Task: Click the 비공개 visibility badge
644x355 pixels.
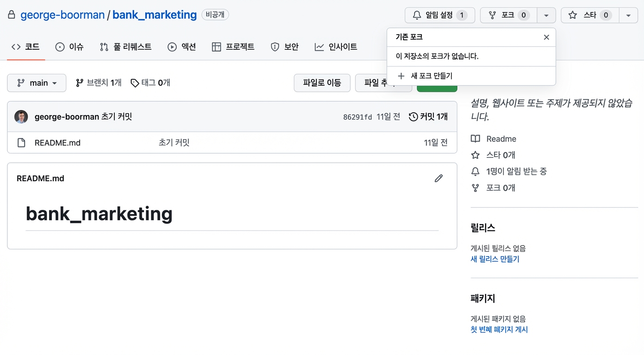Action: (215, 15)
